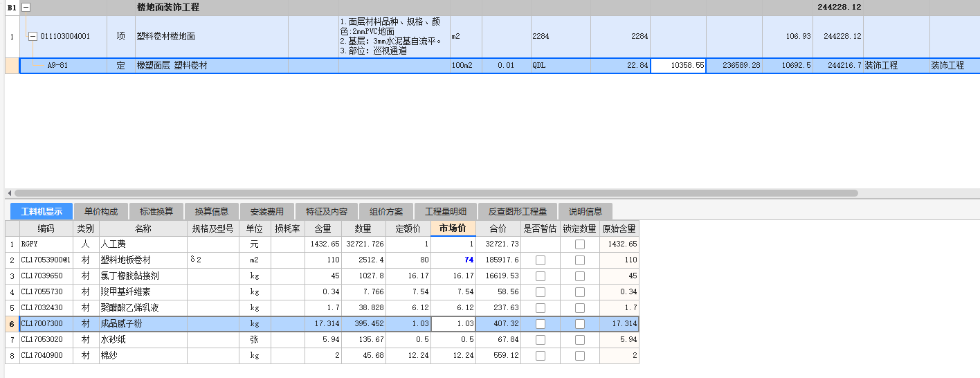This screenshot has width=980, height=378.
Task: Open the 安装费用 tab
Action: pos(267,211)
